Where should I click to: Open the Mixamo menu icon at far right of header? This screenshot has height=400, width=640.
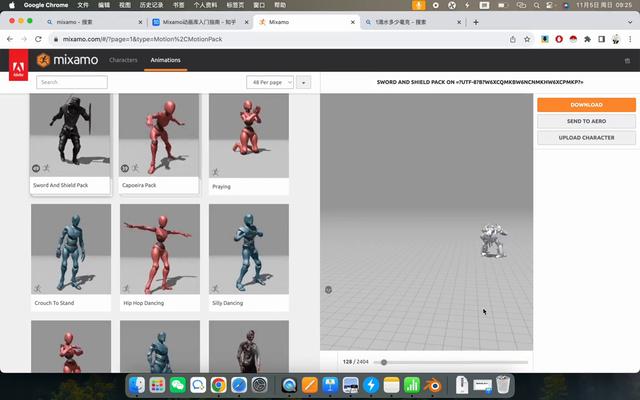click(x=627, y=61)
